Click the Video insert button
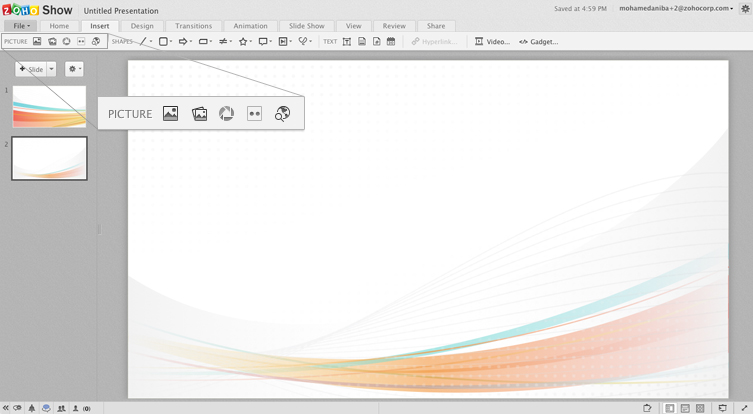This screenshot has width=753, height=414. pos(492,42)
